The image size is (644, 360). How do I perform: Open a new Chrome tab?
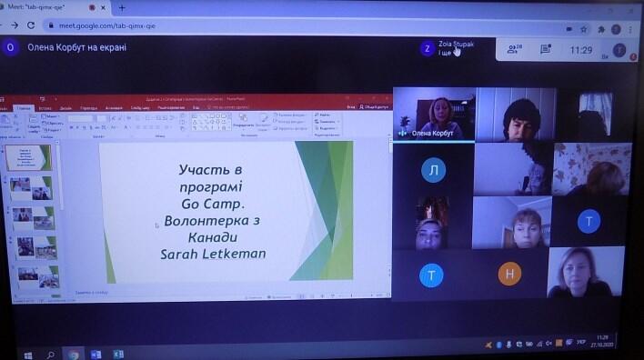(122, 8)
